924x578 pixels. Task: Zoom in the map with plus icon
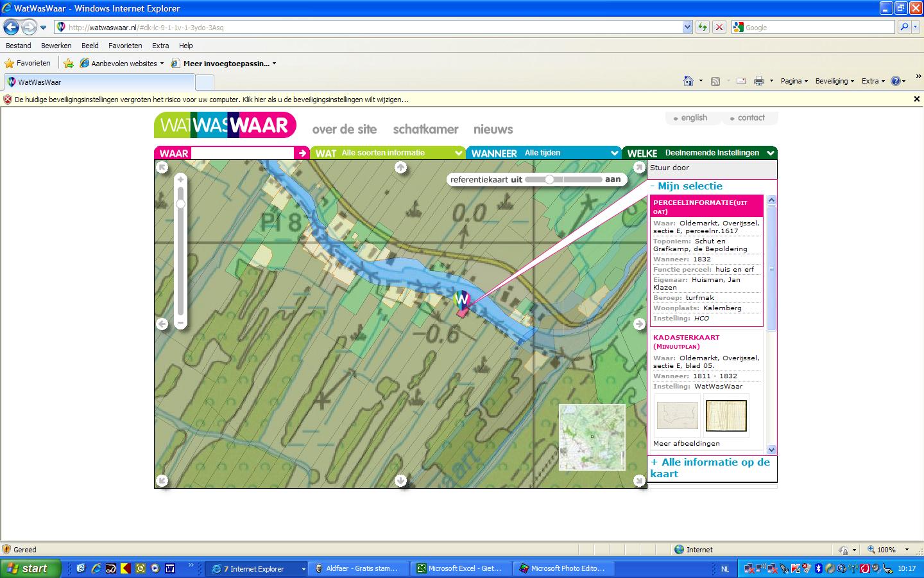click(x=181, y=179)
